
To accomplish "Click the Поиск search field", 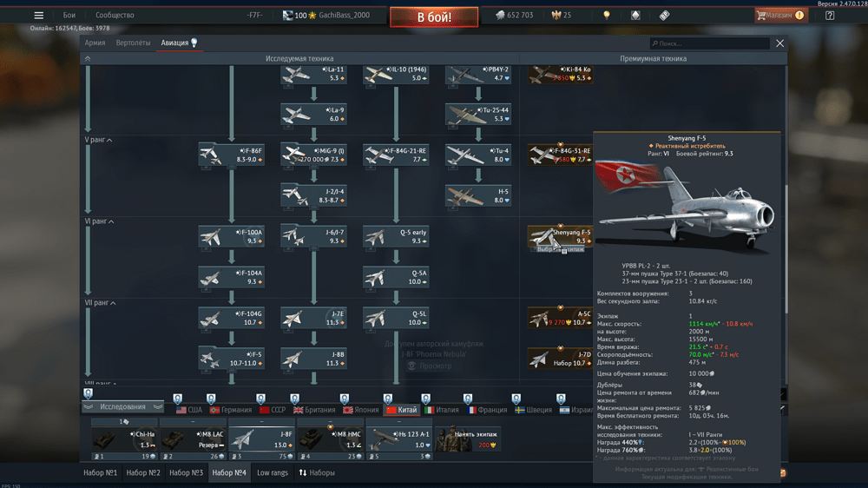I will (x=710, y=43).
